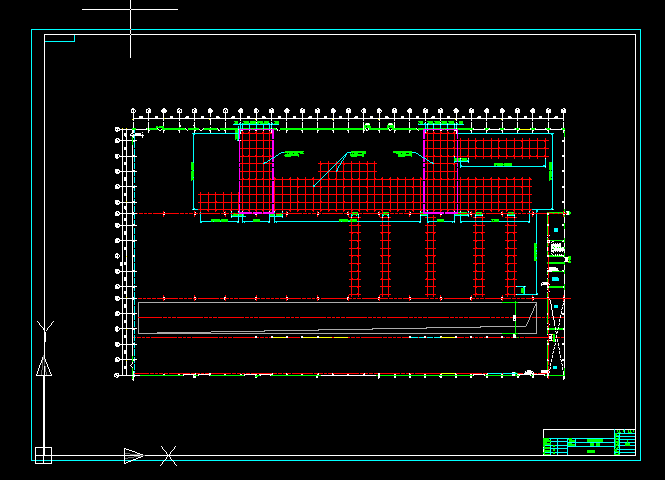Viewport: 665px width, 480px height.
Task: Click the UCS Y-axis arrowhead
Action: [x=43, y=366]
